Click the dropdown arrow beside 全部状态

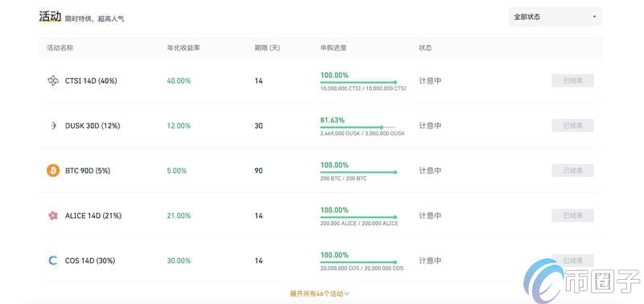click(x=594, y=17)
